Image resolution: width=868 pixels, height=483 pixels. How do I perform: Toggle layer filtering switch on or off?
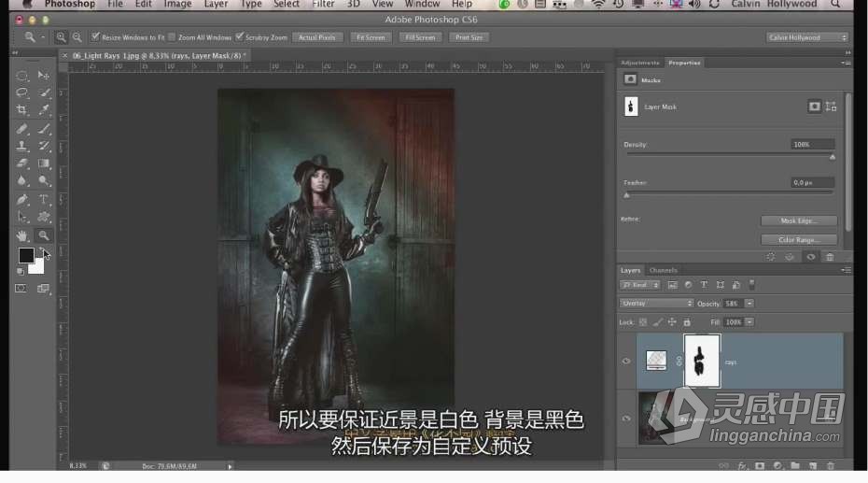pos(751,285)
